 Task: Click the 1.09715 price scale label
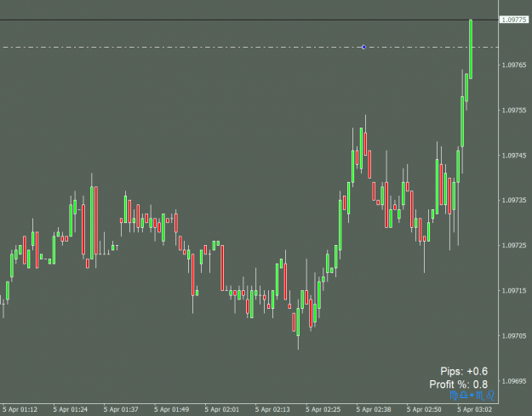(x=514, y=291)
